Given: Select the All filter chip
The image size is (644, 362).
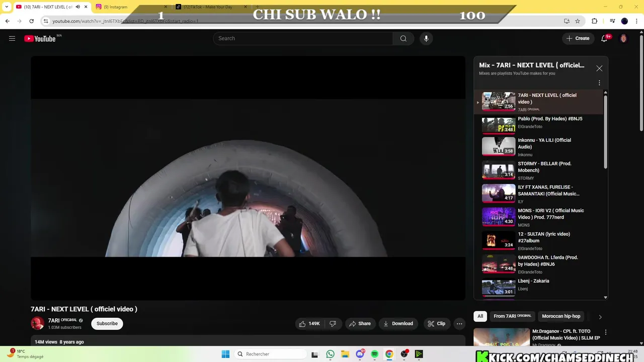Looking at the screenshot, I should pyautogui.click(x=480, y=316).
